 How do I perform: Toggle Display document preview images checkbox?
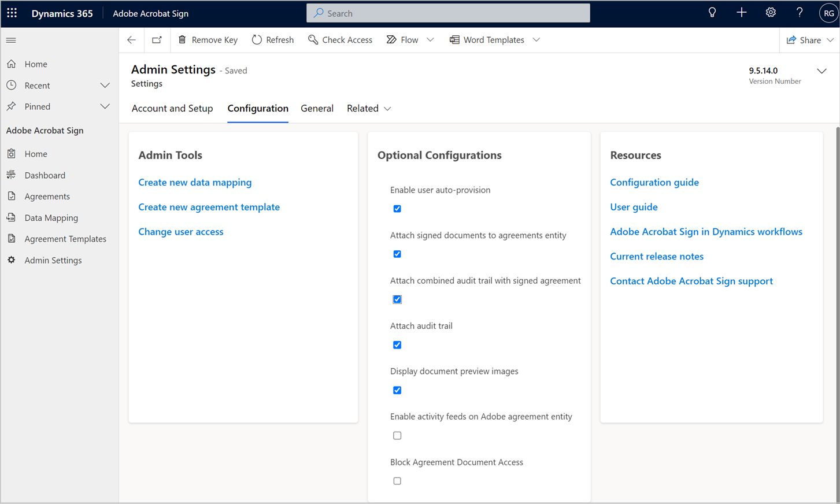(x=397, y=390)
